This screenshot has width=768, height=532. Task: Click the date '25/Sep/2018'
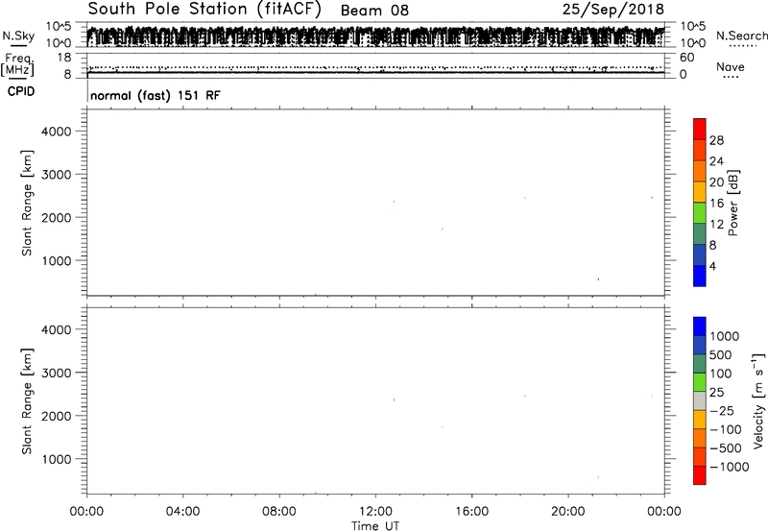[x=613, y=10]
